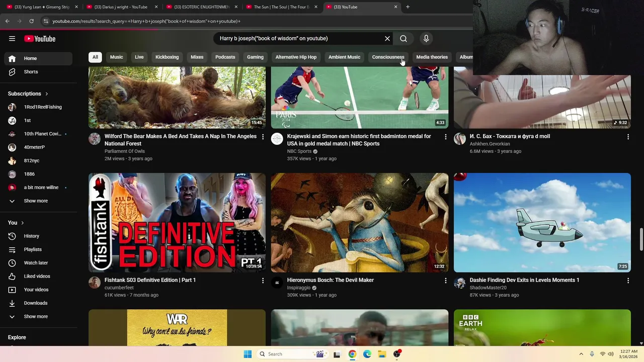Select the Ambient Music chip

[344, 57]
